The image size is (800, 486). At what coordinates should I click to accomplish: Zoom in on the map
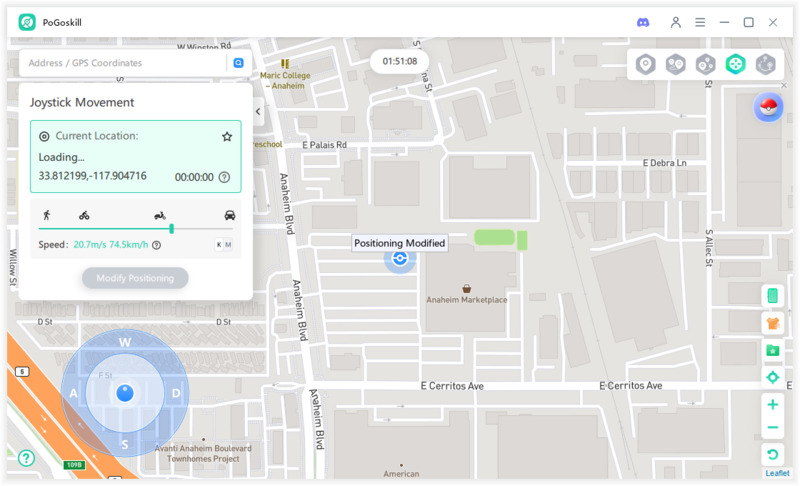(x=772, y=405)
